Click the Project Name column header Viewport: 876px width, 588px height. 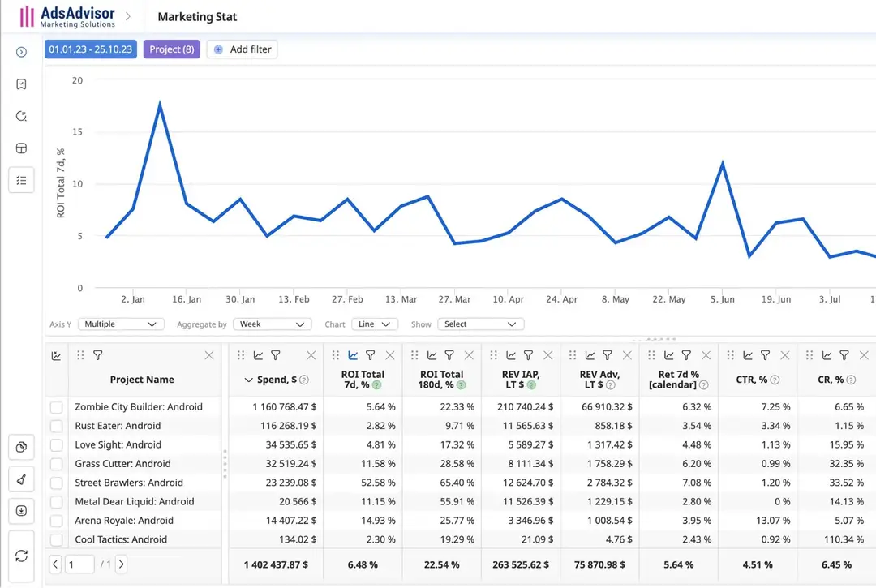(x=142, y=380)
